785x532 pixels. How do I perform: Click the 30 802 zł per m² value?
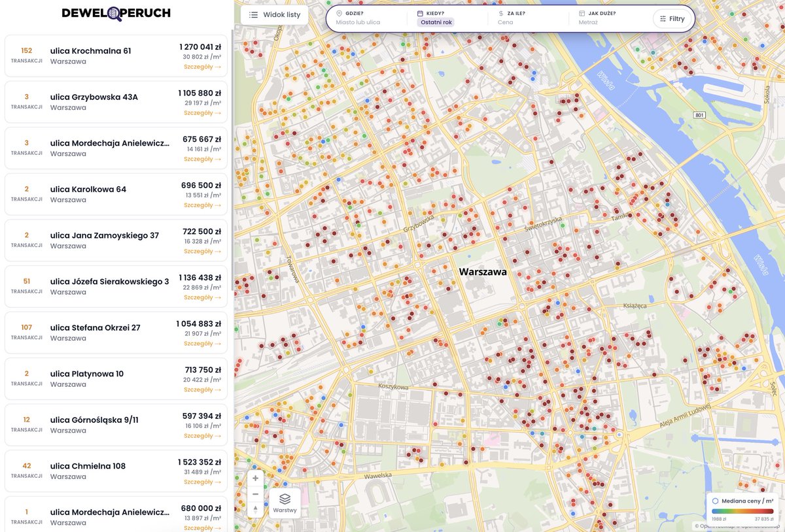[202, 57]
